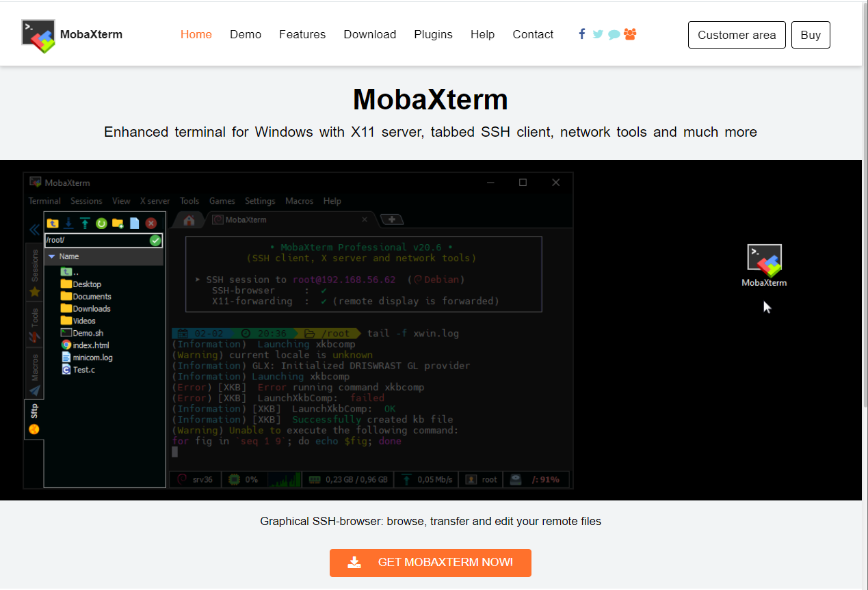Open the Tools side tab
This screenshot has height=590, width=868.
point(34,325)
